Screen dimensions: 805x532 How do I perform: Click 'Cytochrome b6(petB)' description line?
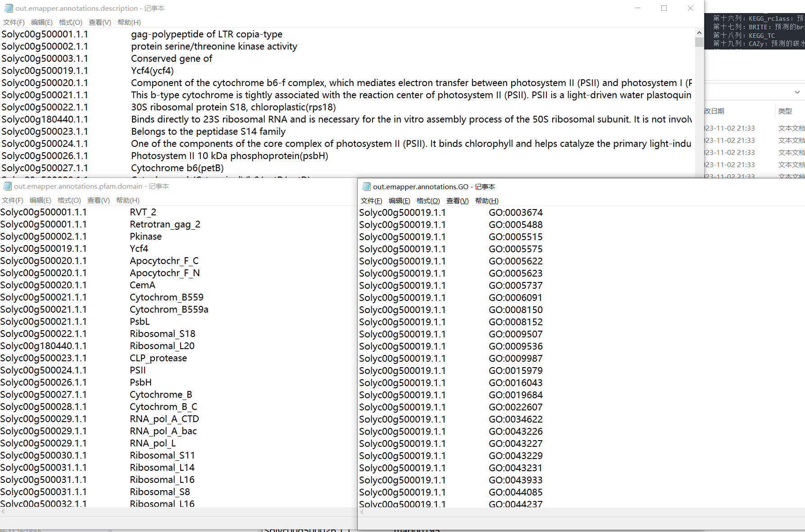[x=177, y=168]
